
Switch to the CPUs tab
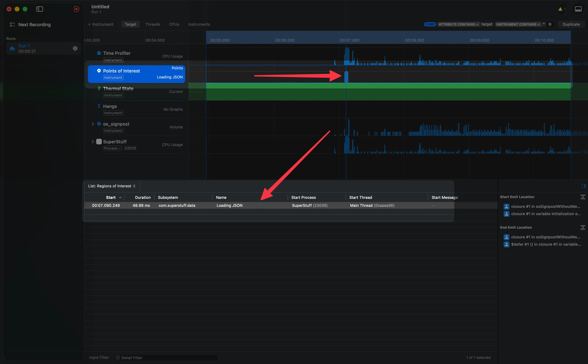(174, 24)
